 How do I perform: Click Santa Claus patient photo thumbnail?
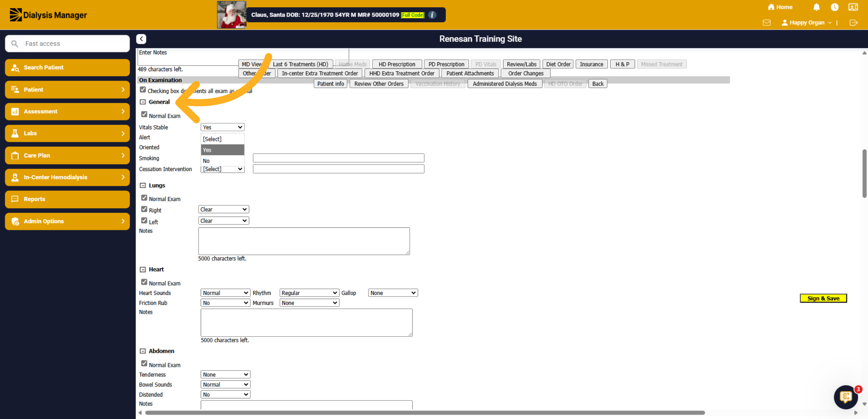(x=231, y=15)
